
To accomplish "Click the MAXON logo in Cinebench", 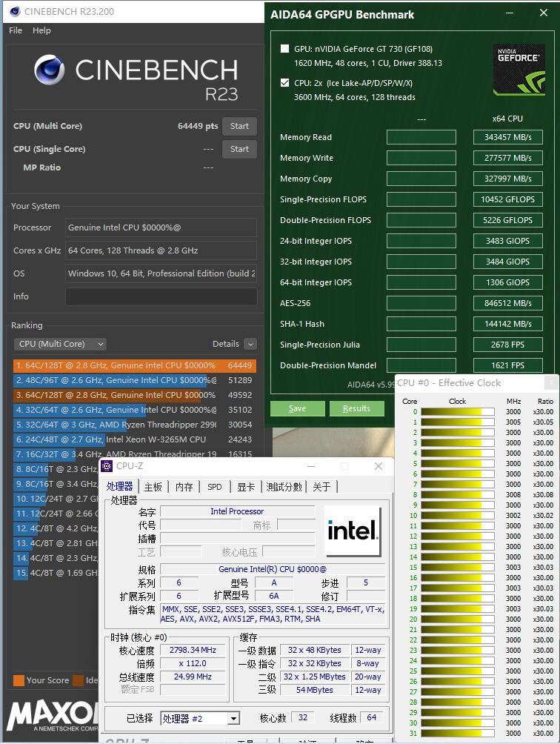I will [x=52, y=715].
